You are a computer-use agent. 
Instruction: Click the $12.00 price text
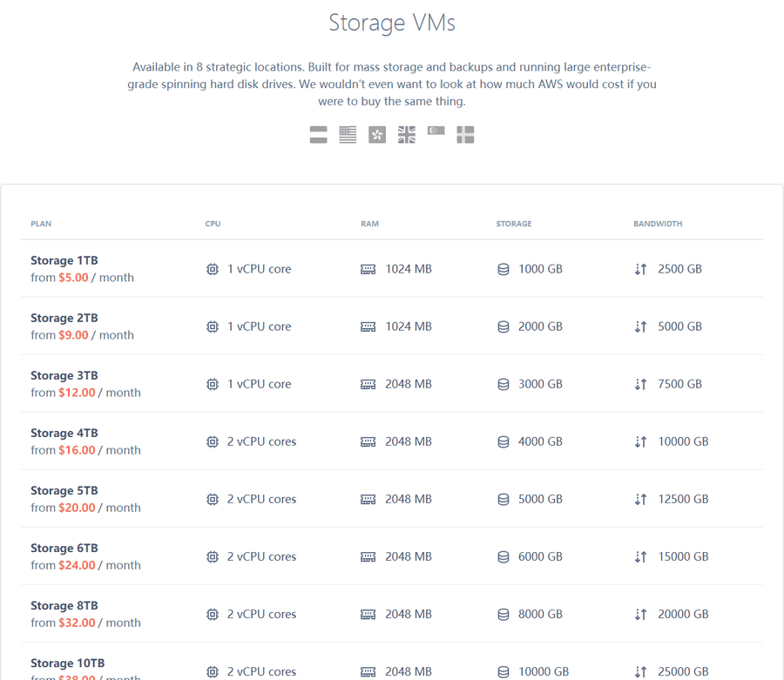tap(77, 393)
